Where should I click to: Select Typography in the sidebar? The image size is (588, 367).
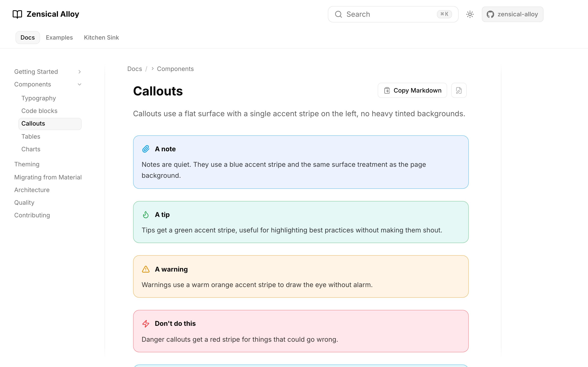[39, 98]
